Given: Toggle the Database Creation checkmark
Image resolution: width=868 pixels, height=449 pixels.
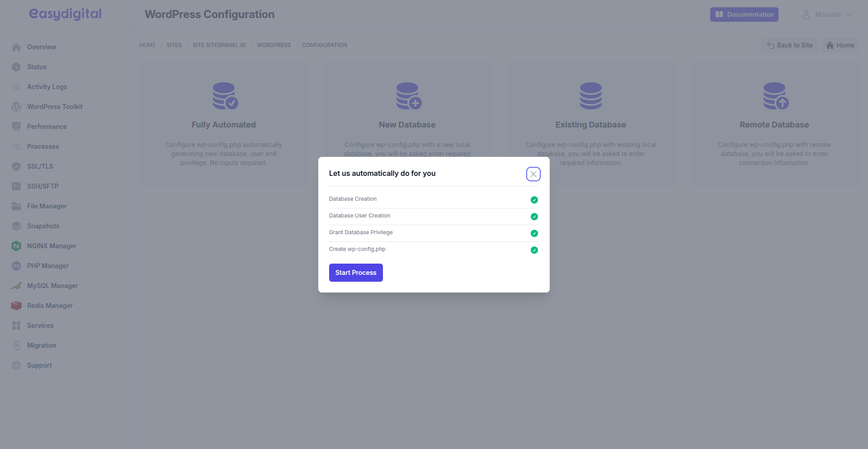Looking at the screenshot, I should pos(534,199).
